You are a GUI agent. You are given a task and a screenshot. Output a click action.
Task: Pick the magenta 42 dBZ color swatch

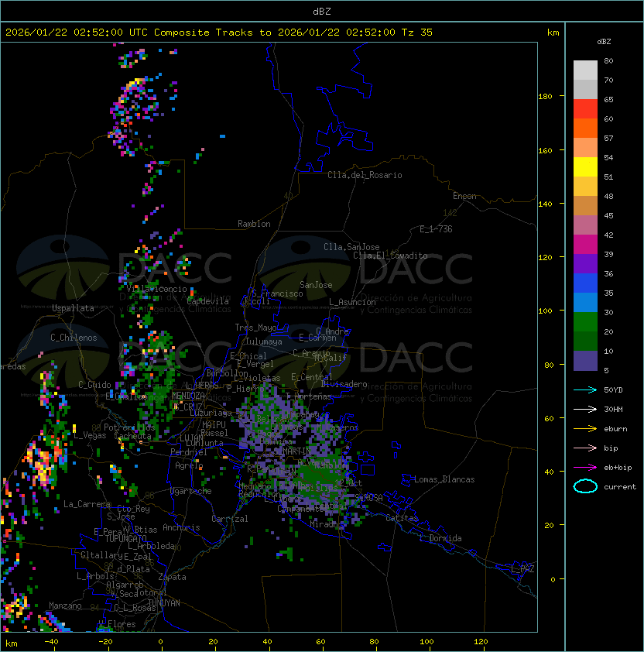(585, 244)
